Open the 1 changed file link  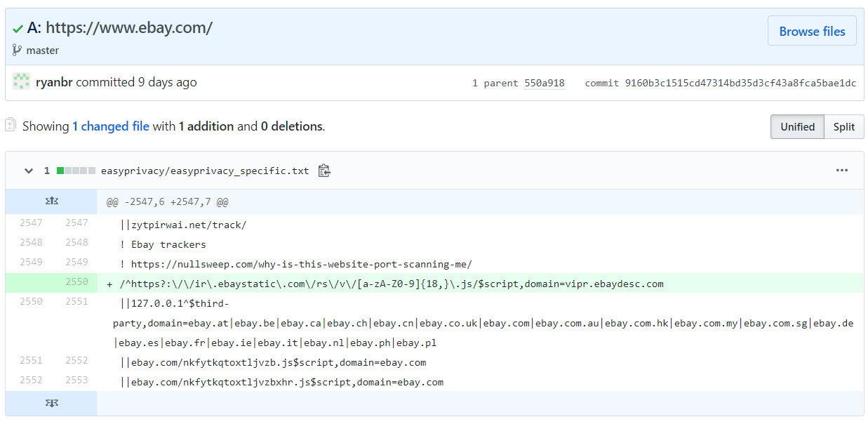coord(110,126)
